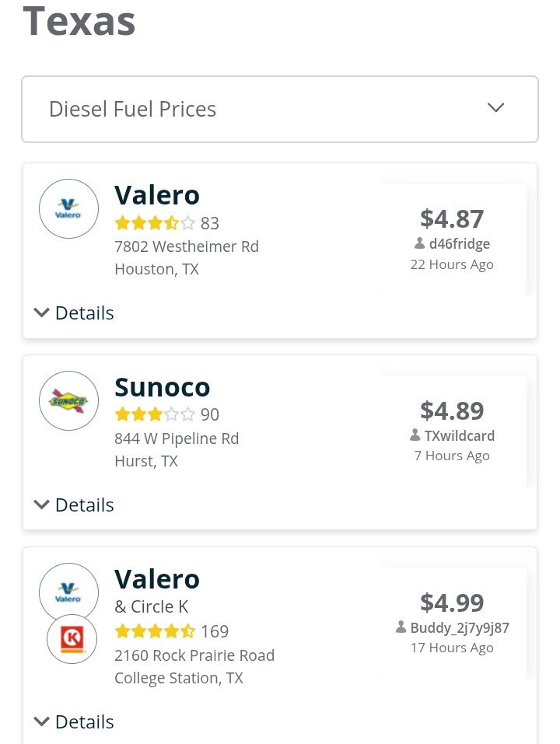Click the Circle K logo icon
Screen dimensions: 560x744
[x=72, y=639]
